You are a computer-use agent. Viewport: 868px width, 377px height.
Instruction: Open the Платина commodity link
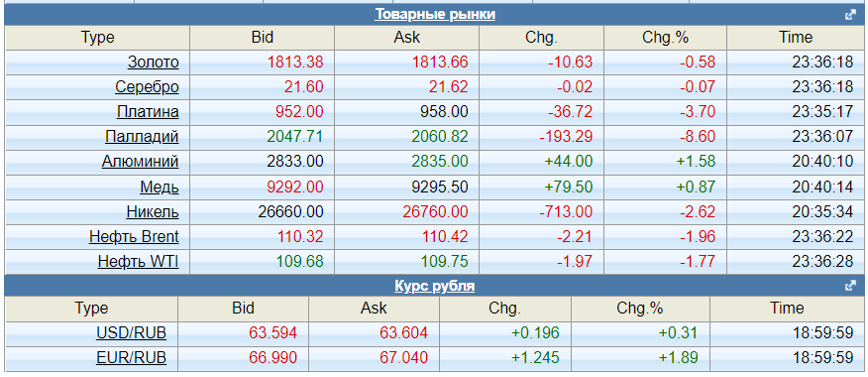point(148,112)
